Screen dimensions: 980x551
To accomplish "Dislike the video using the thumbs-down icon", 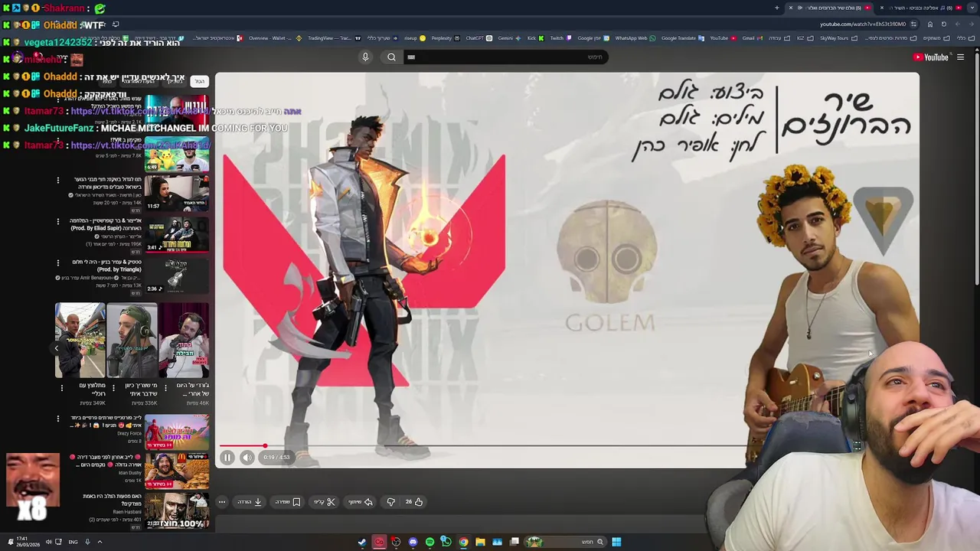I will click(x=391, y=502).
